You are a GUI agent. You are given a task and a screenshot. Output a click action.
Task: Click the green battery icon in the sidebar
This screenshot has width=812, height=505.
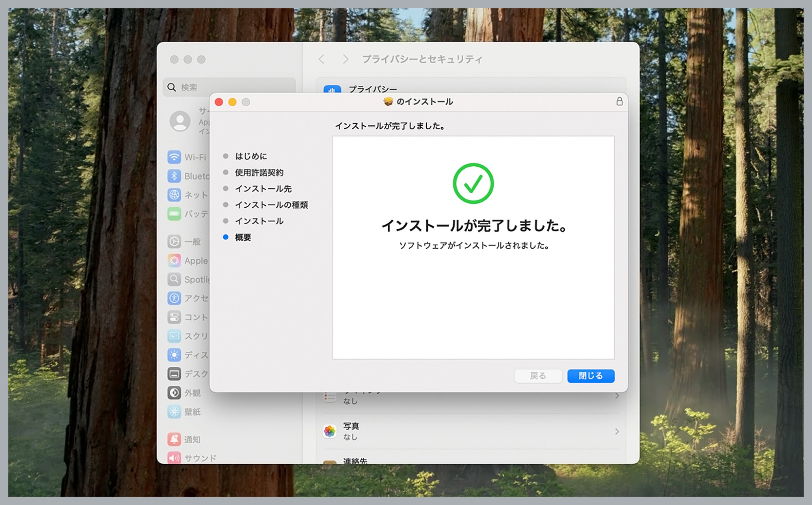pyautogui.click(x=174, y=214)
